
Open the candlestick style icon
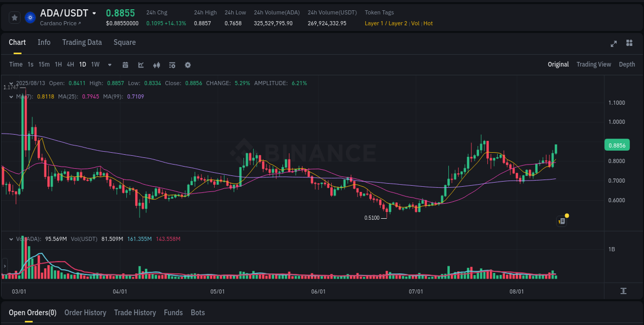pos(157,64)
